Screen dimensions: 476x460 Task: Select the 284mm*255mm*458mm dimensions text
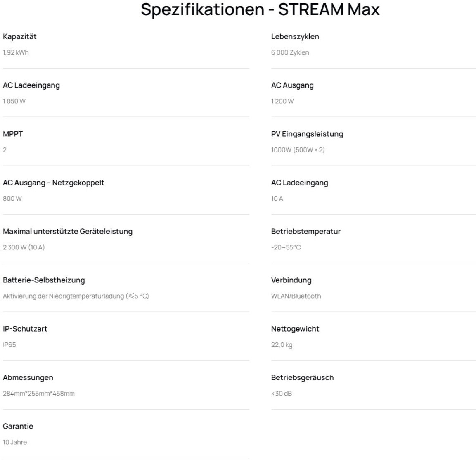pos(39,394)
